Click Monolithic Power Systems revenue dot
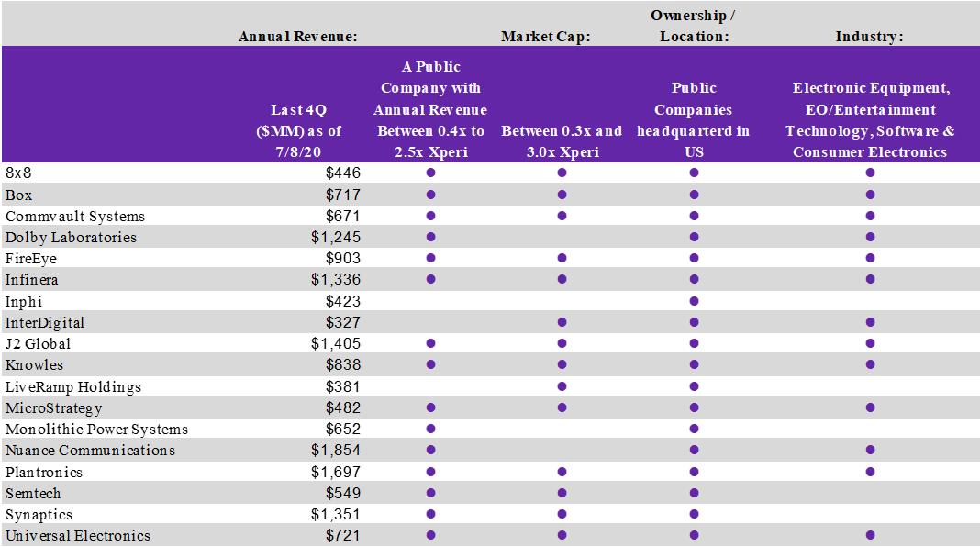980x547 pixels. pos(430,429)
